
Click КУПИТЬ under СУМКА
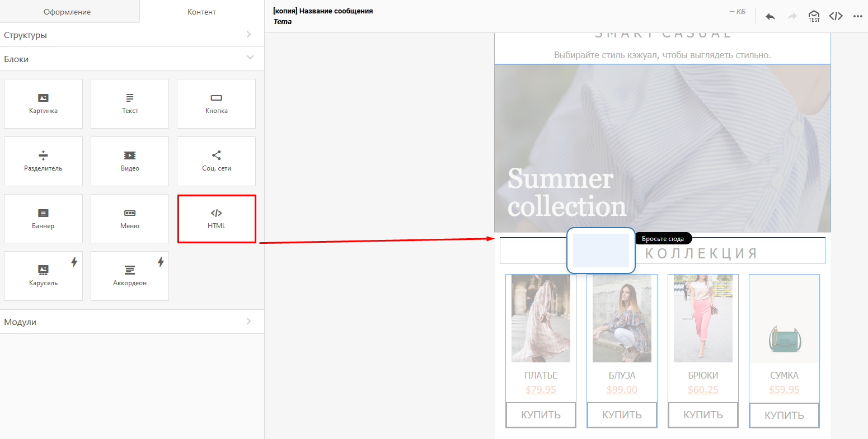point(784,416)
